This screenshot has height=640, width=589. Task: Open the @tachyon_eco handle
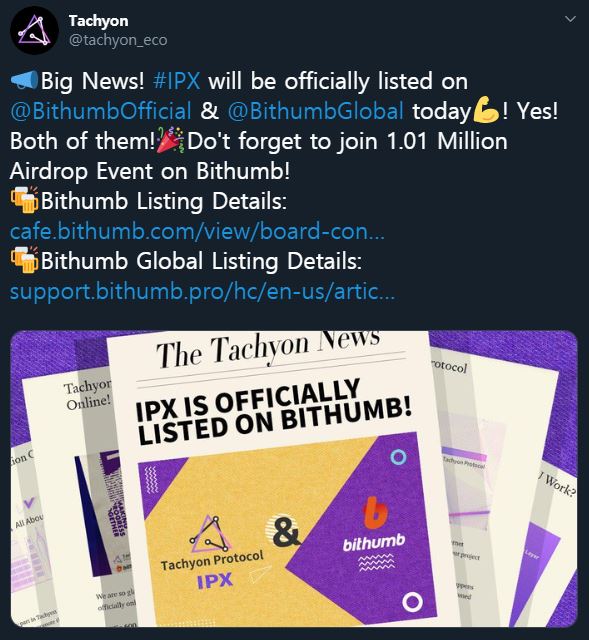click(118, 40)
